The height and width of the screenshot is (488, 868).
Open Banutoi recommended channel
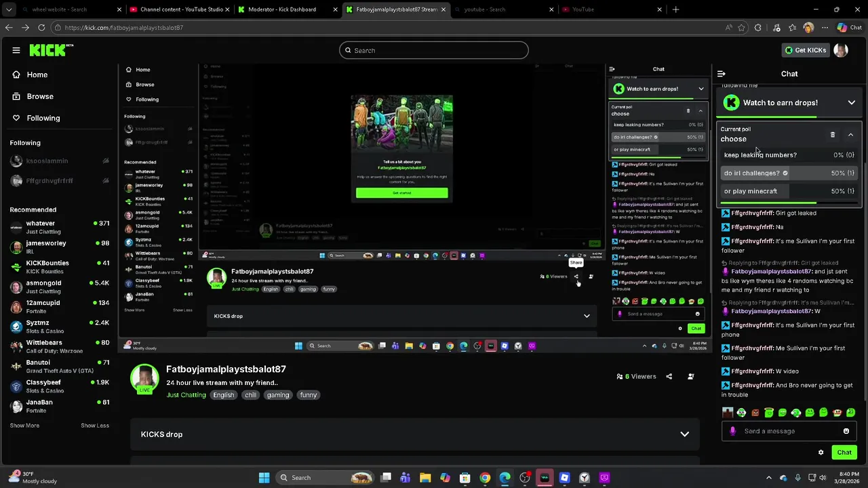(60, 366)
